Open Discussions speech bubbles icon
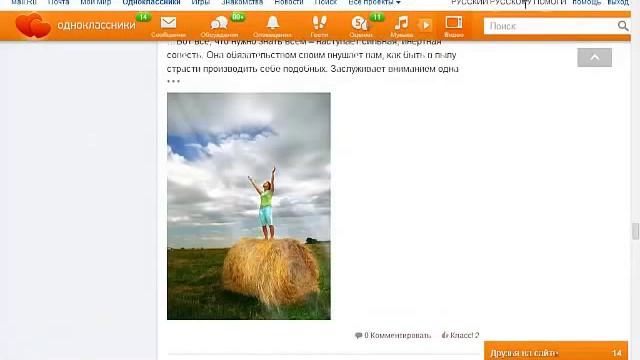The width and height of the screenshot is (640, 360). [219, 27]
